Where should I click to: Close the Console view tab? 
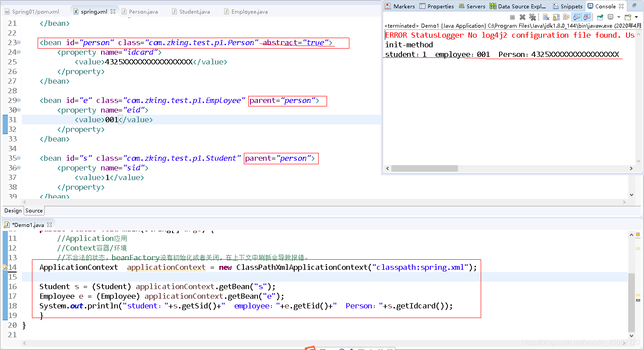click(621, 6)
